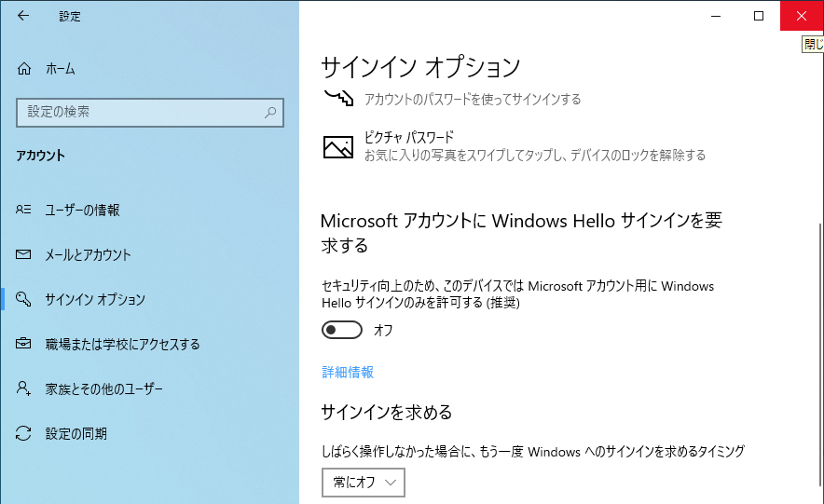824x504 pixels.
Task: Minimize the 設定 window
Action: [715, 16]
